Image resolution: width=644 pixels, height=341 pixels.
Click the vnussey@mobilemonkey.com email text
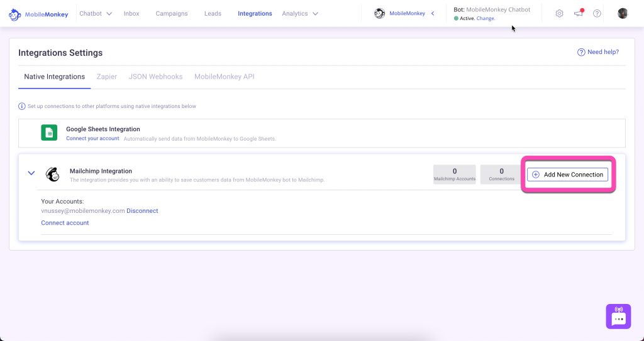click(83, 211)
